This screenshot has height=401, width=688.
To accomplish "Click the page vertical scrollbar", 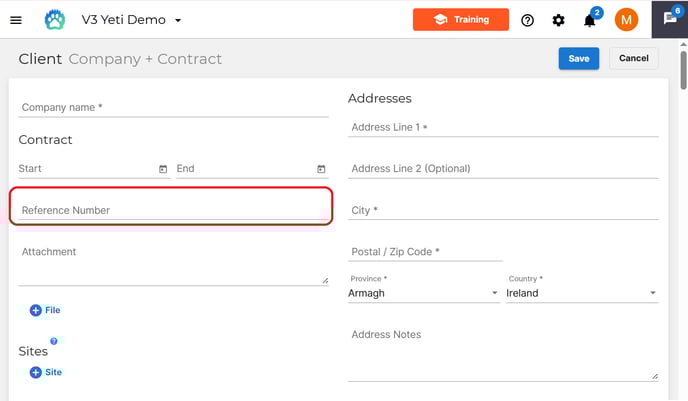I will [x=683, y=70].
